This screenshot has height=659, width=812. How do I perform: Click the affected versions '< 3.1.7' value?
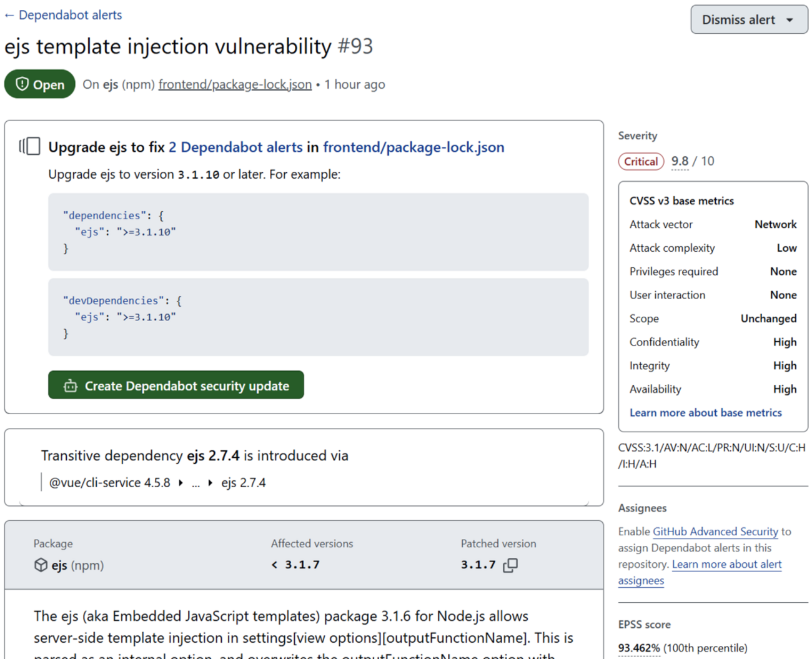tap(295, 565)
